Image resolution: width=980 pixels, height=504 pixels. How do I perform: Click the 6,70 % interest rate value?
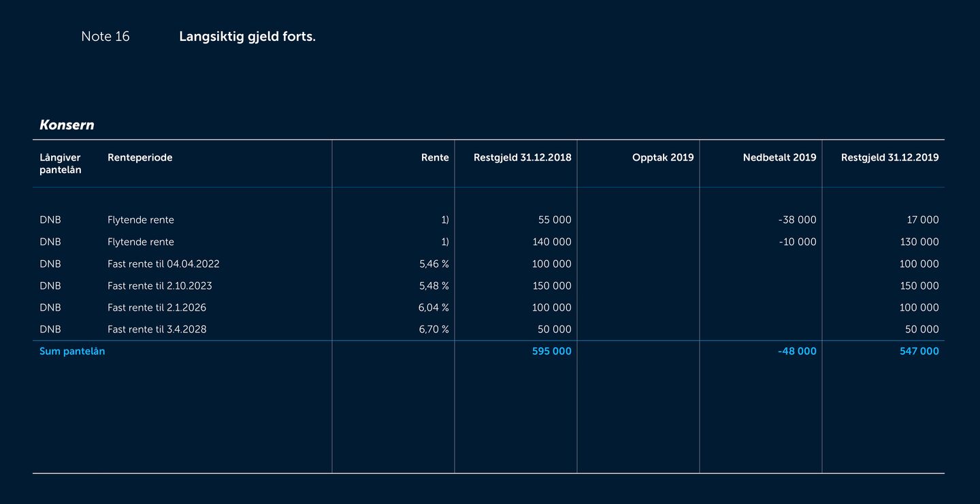coord(434,329)
